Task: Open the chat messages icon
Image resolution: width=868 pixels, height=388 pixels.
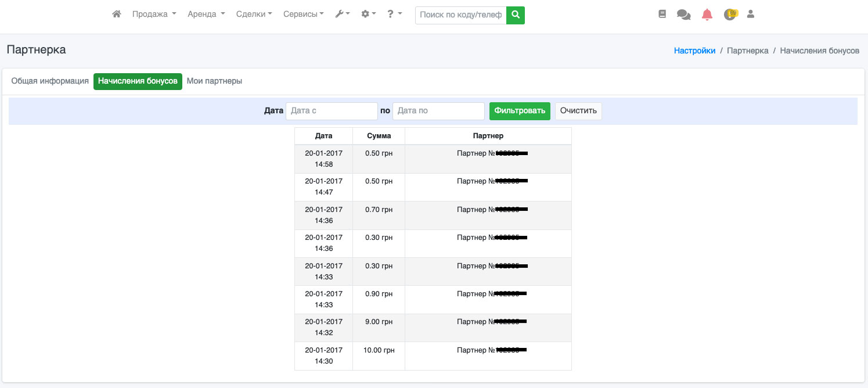Action: point(683,15)
